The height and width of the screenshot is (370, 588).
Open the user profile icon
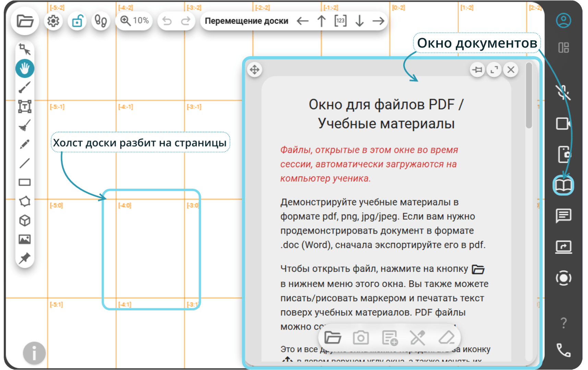pyautogui.click(x=563, y=21)
